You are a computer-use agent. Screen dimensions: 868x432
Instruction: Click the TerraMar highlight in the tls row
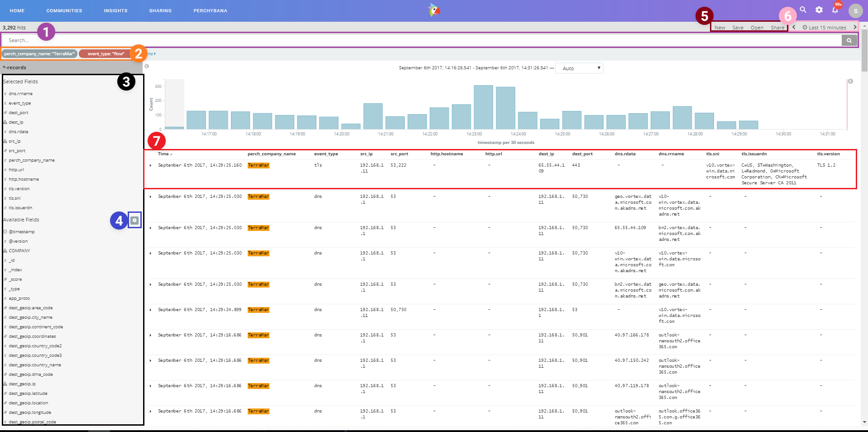[258, 166]
